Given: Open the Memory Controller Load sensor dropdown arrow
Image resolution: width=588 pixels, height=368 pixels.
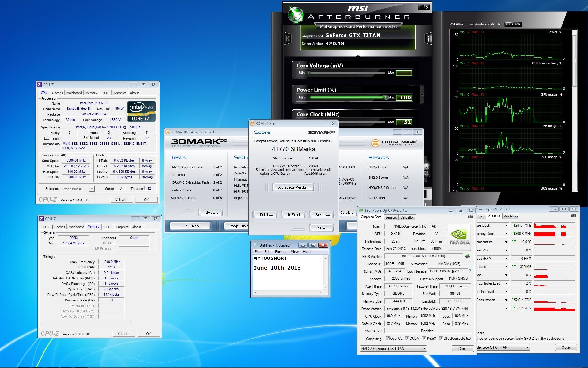Looking at the screenshot, I should click(506, 283).
